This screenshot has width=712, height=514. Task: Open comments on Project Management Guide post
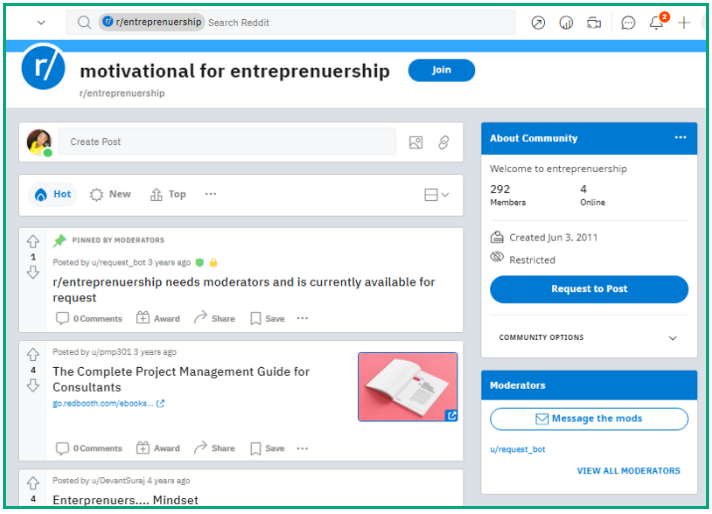tap(89, 448)
